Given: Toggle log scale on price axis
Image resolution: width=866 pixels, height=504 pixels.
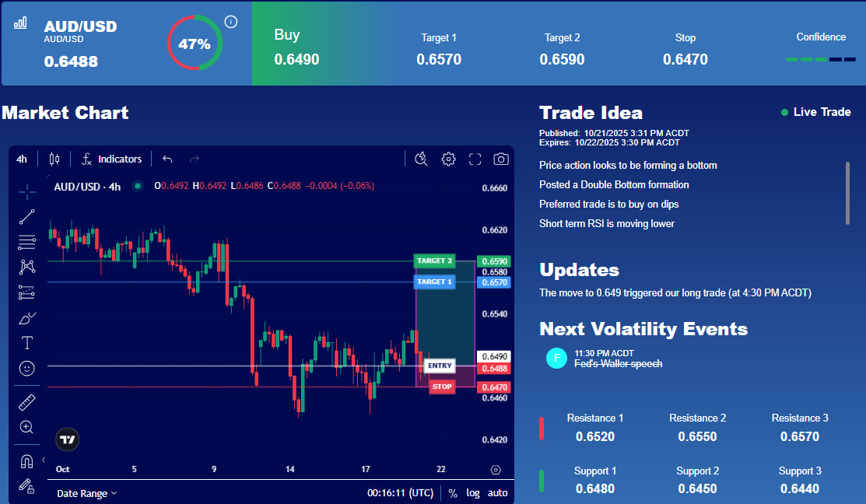Looking at the screenshot, I should [x=473, y=493].
